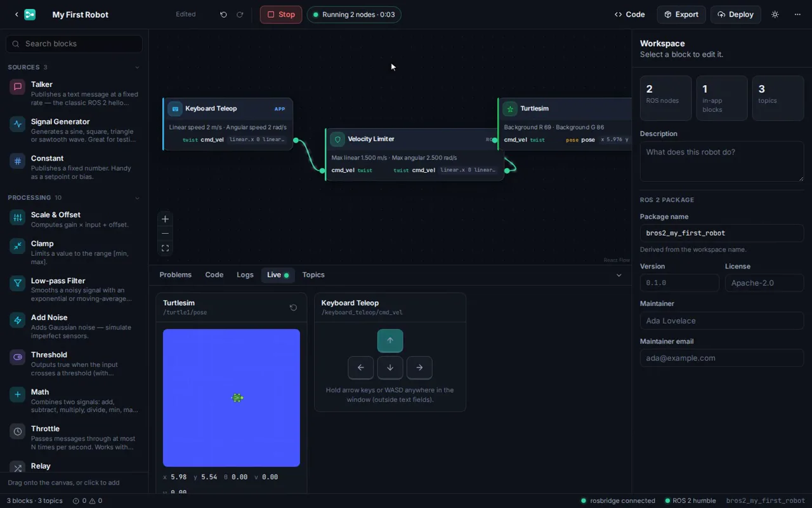
Task: Select the Threshold block toggle icon
Action: (18, 357)
